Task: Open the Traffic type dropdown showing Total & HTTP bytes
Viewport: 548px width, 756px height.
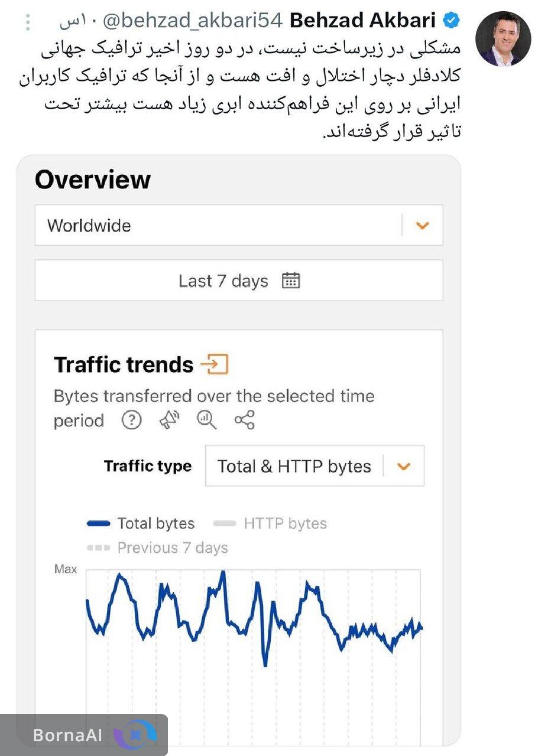Action: point(404,466)
